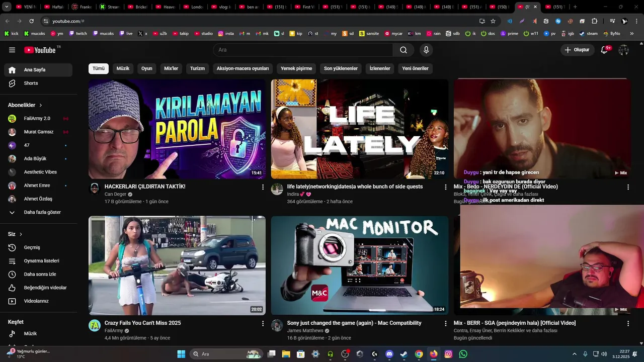Open Ahmet Özdaş subscription channel
This screenshot has width=644, height=362.
point(38,199)
